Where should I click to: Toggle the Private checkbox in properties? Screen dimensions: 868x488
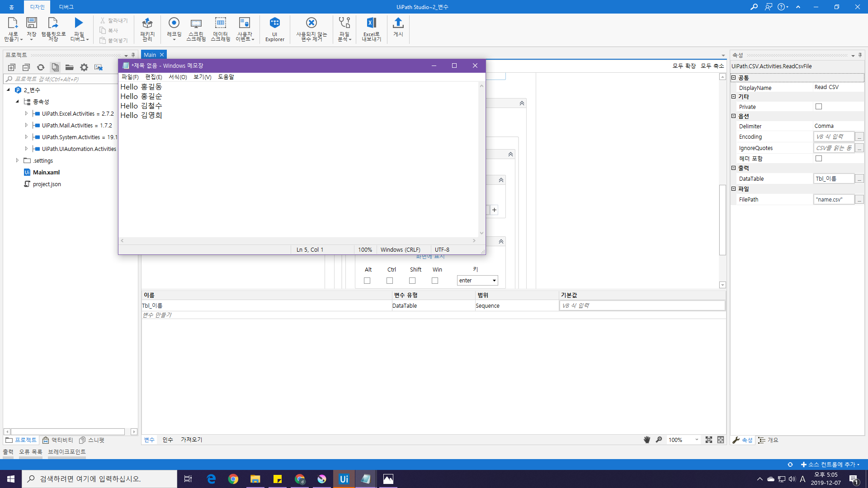[818, 107]
